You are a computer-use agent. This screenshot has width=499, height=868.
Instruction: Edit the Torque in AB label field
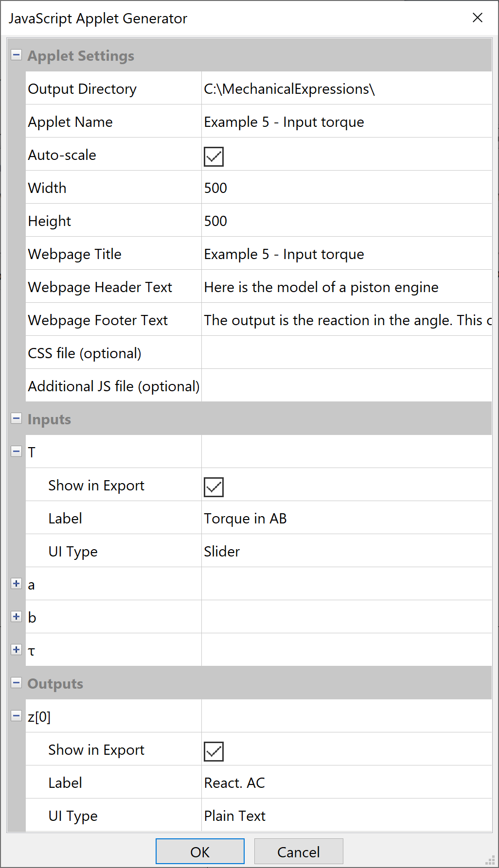point(346,518)
